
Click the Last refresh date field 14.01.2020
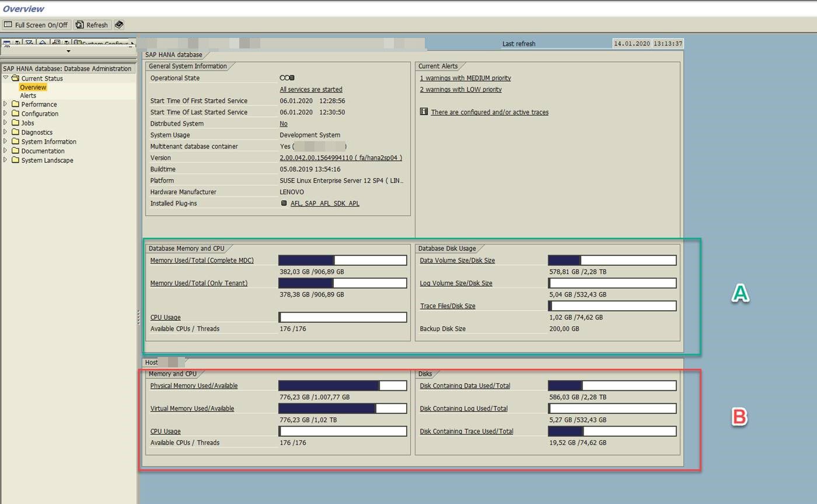(x=631, y=44)
